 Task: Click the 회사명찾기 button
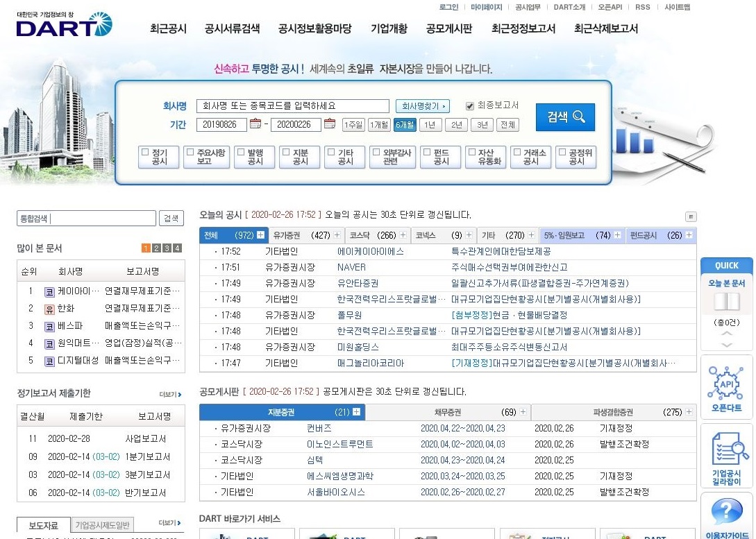coord(422,106)
